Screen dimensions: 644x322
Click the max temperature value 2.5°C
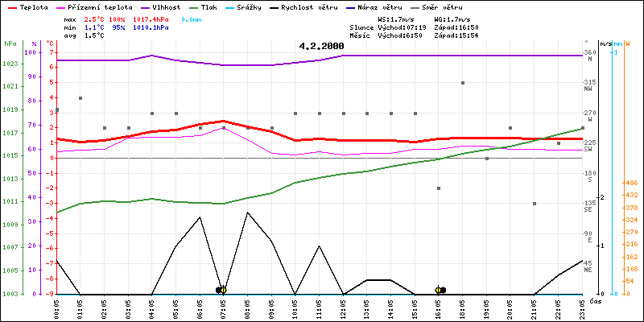click(x=95, y=19)
